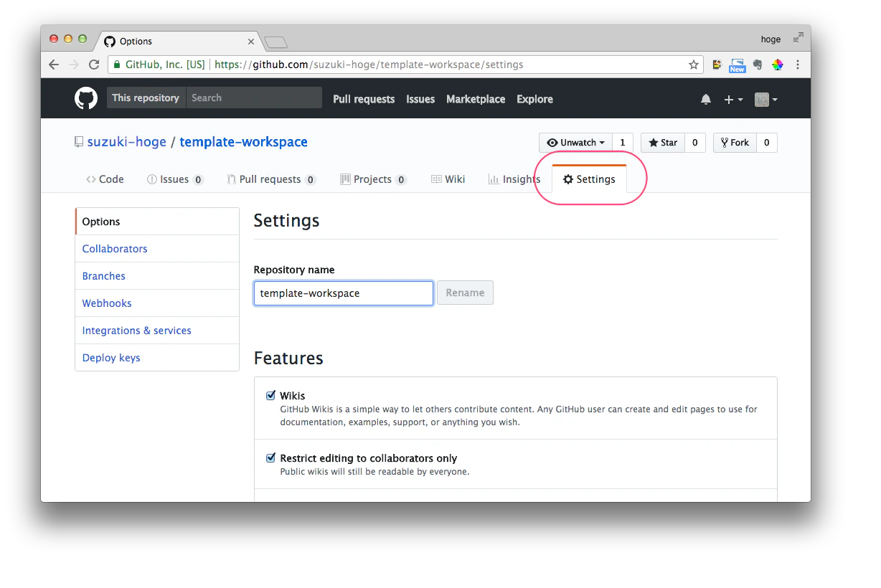
Task: Open the repository Issues tab
Action: [175, 179]
